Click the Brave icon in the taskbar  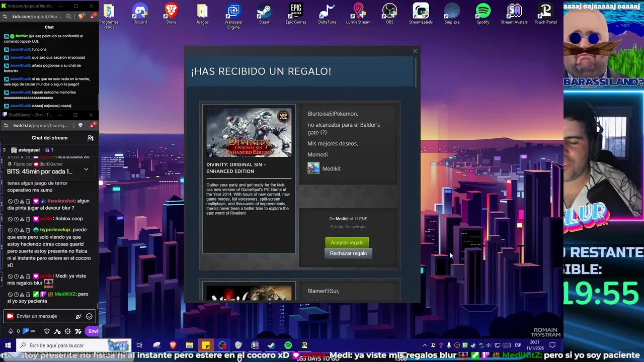click(x=173, y=345)
